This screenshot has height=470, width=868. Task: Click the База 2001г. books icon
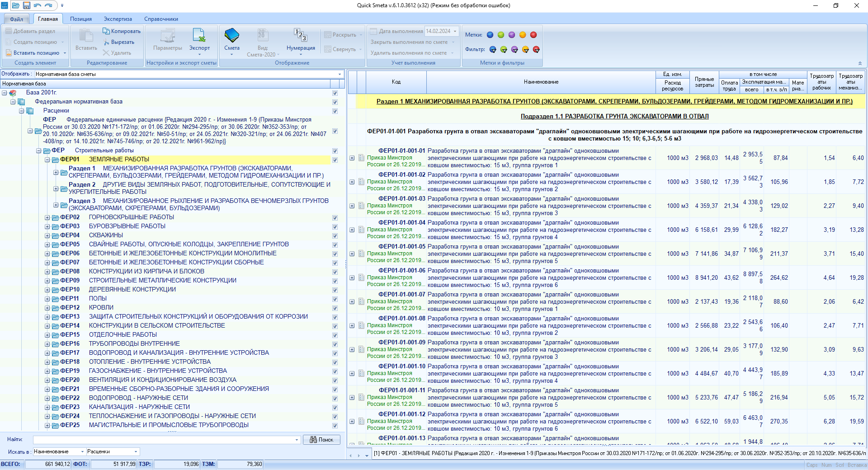(x=13, y=93)
